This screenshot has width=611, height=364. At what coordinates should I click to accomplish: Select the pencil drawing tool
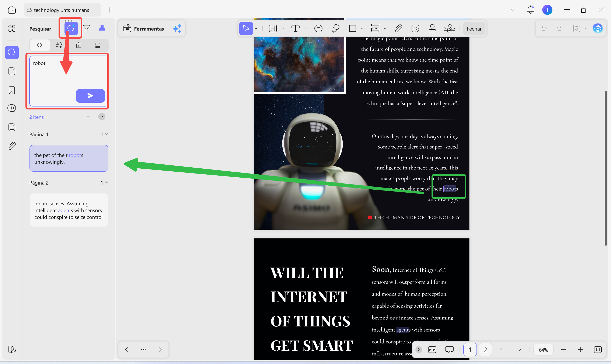pos(336,29)
